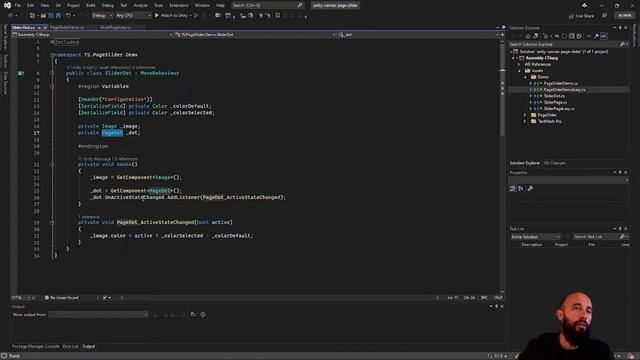
Task: Click the Undo toolbar icon
Action: pos(69,16)
